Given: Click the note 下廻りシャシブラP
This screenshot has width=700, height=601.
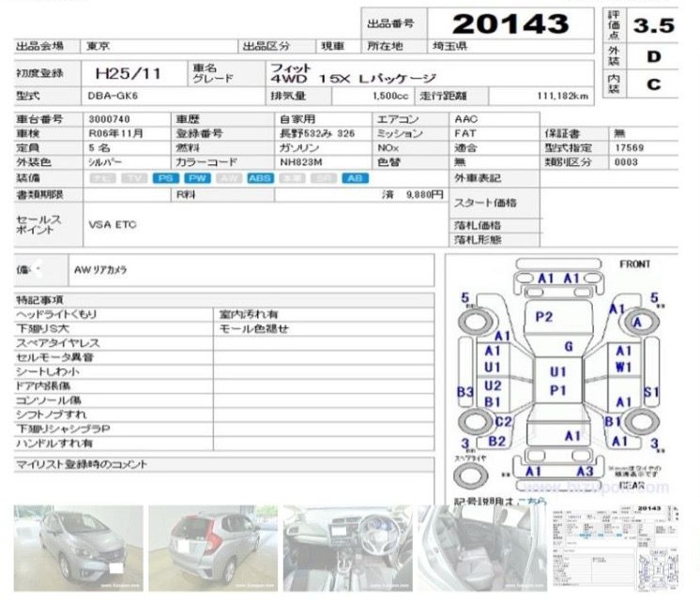Looking at the screenshot, I should point(63,428).
